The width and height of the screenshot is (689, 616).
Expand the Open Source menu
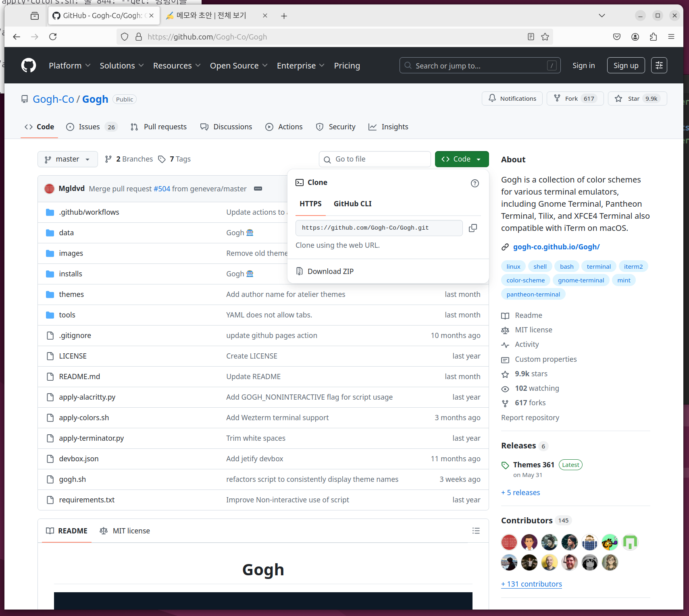(239, 66)
